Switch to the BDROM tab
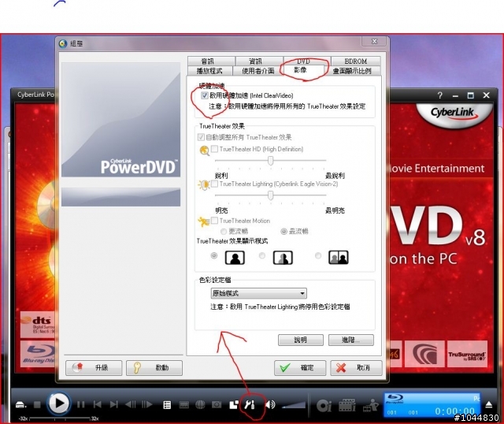Viewport: 504px width, 424px height. coord(355,61)
